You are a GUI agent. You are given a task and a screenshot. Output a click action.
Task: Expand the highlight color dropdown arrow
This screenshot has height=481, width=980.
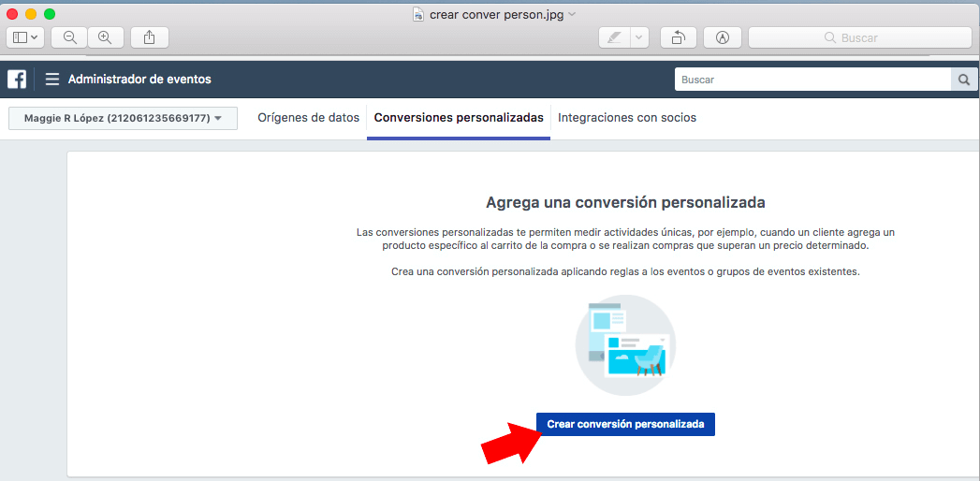click(638, 37)
